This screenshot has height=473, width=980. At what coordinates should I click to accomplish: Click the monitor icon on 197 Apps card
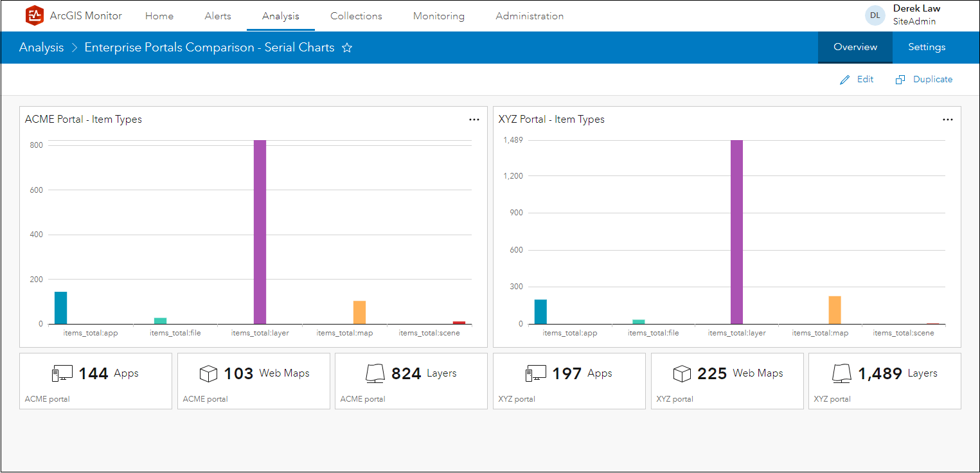(x=536, y=373)
